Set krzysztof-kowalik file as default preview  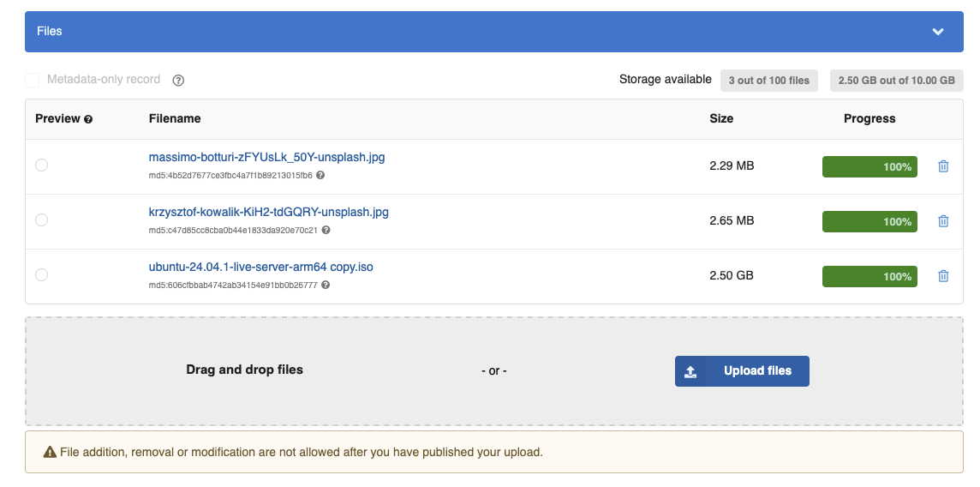(x=41, y=220)
